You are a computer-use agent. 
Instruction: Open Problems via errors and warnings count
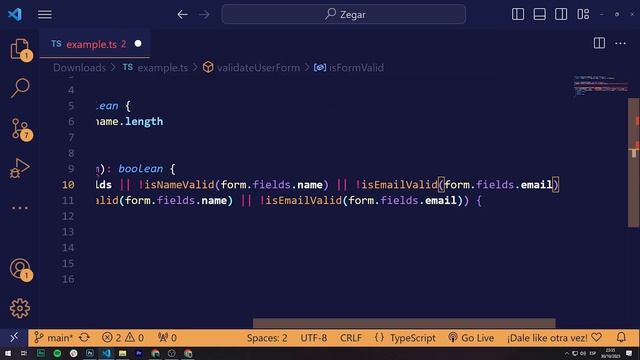[x=123, y=338]
